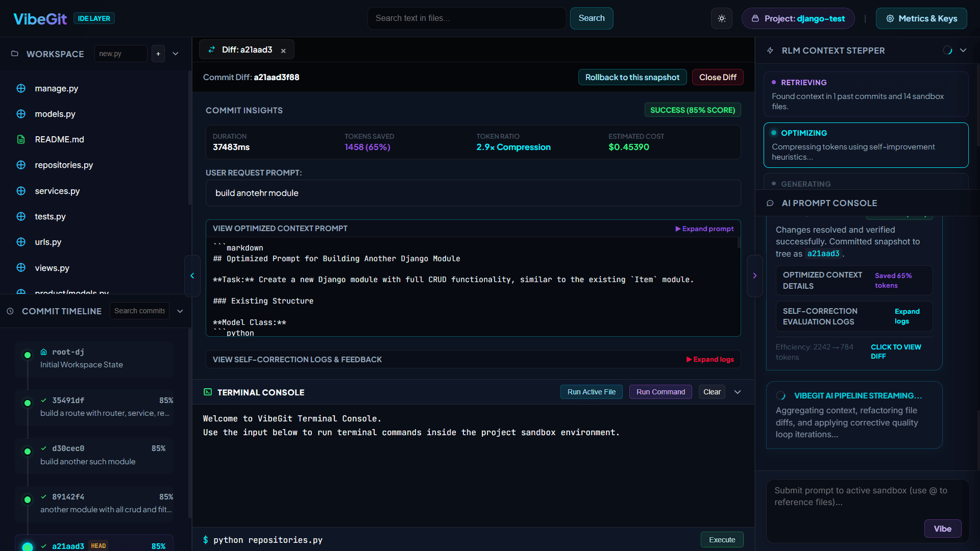Viewport: 980px width, 551px height.
Task: Select HEAD commit a21aad3
Action: (94, 543)
